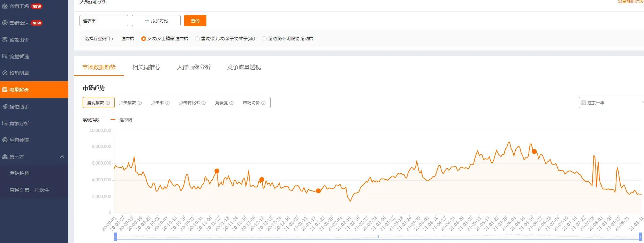
Task: Select 竞争度 metric tab
Action: coord(224,102)
